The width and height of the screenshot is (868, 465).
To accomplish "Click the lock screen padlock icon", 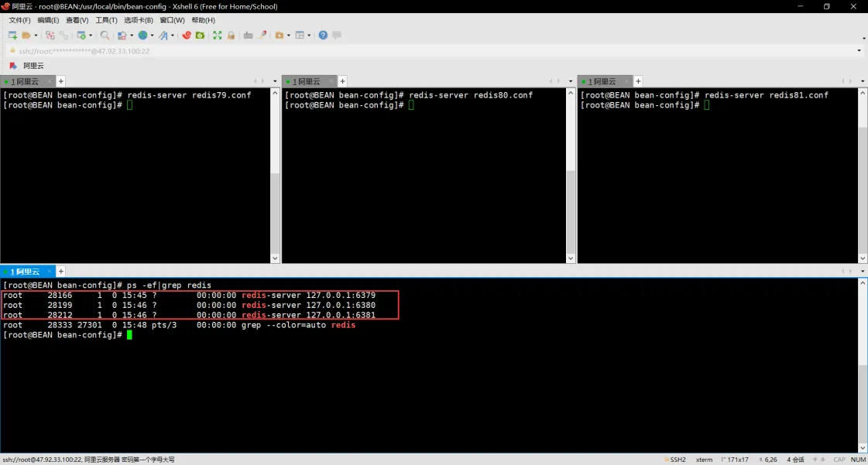I will tap(231, 36).
